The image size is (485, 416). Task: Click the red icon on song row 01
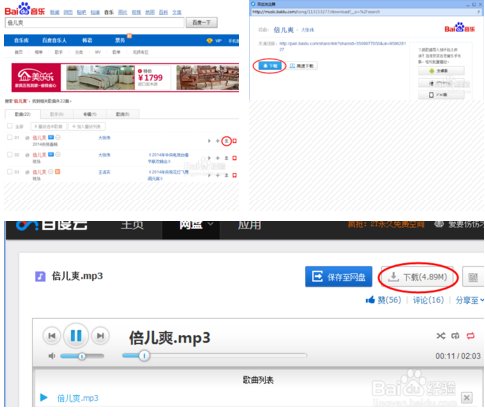pyautogui.click(x=235, y=141)
